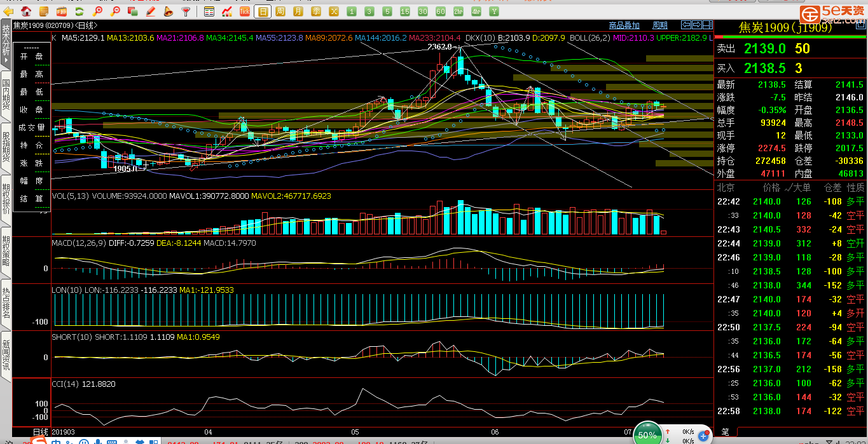Select the weekly 周 period button

(x=280, y=11)
